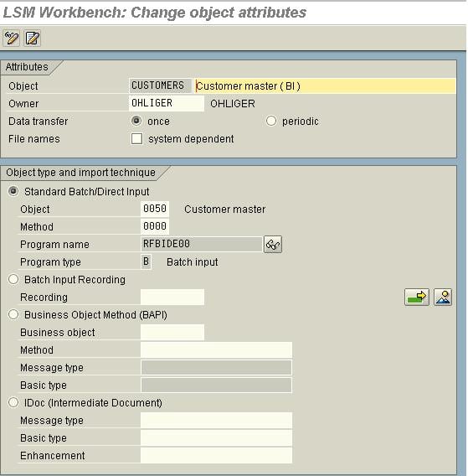Click the CUSTOMERS object name field

pyautogui.click(x=160, y=85)
